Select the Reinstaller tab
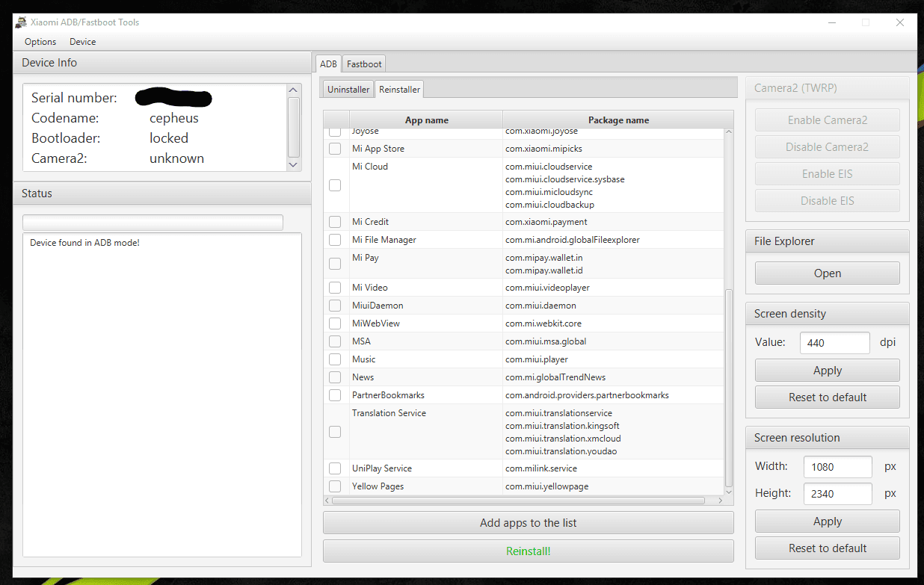Viewport: 924px width, 585px height. (400, 90)
